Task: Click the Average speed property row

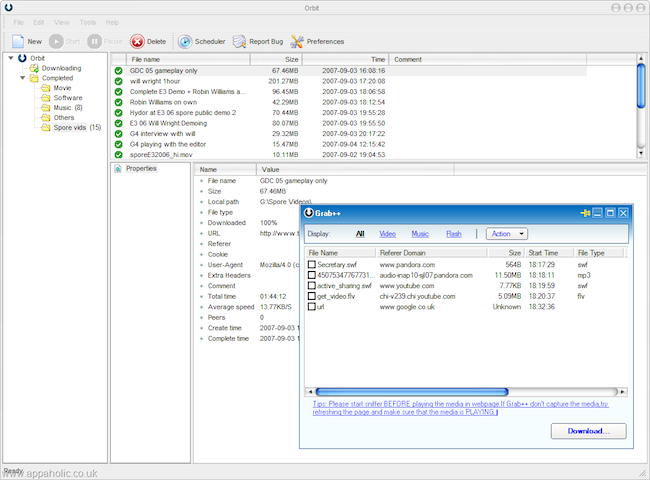Action: pos(248,307)
